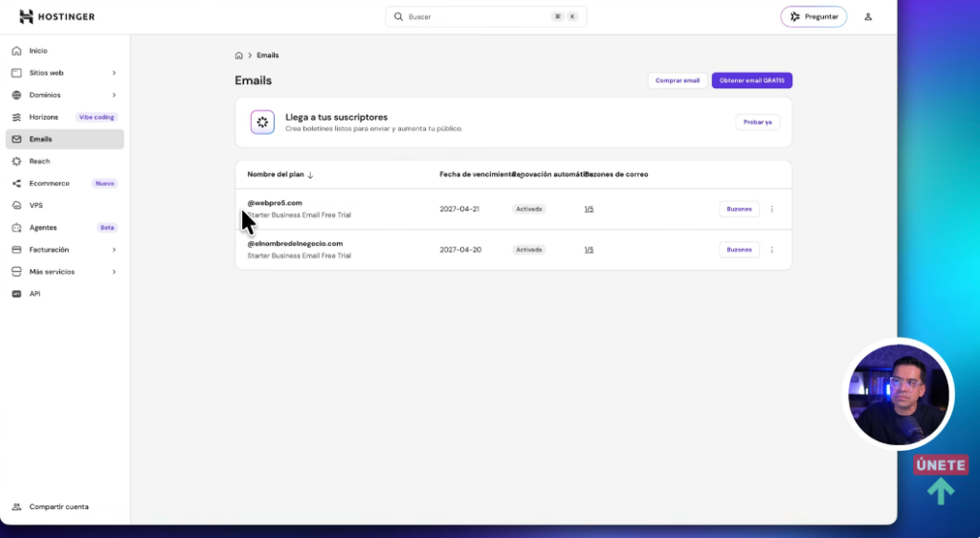The image size is (980, 538).
Task: Click the Probar ya button
Action: 758,123
